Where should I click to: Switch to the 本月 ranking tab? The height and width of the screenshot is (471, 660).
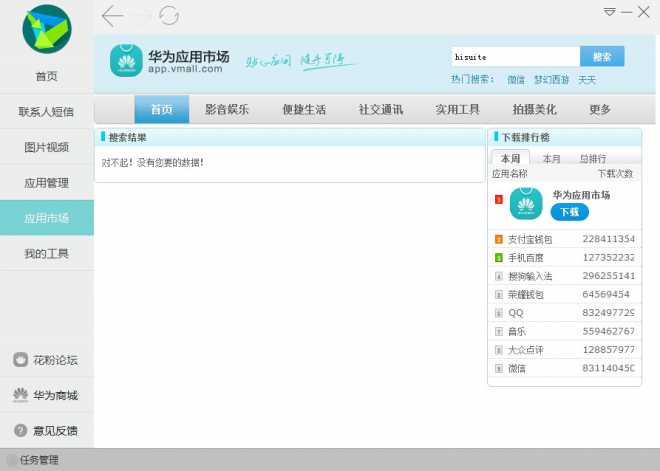coord(551,158)
